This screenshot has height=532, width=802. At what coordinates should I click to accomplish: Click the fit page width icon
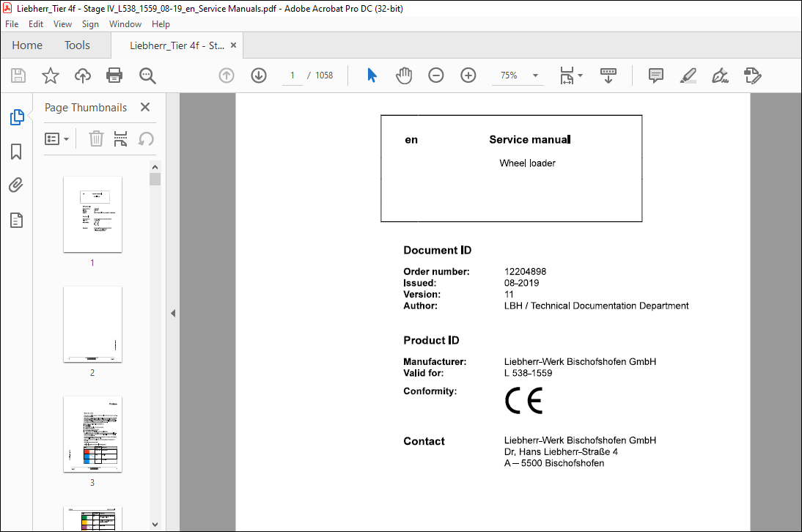point(567,75)
